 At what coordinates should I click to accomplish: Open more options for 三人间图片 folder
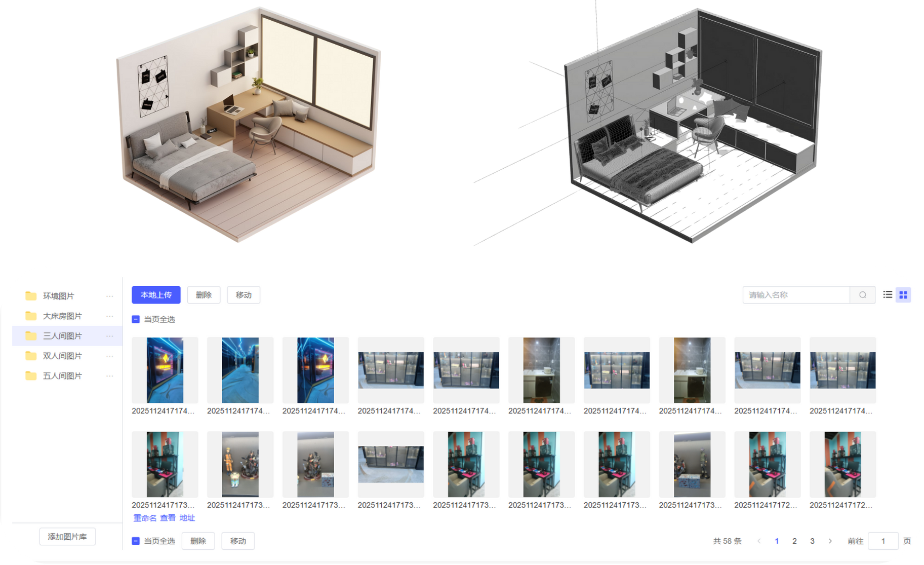pos(109,336)
